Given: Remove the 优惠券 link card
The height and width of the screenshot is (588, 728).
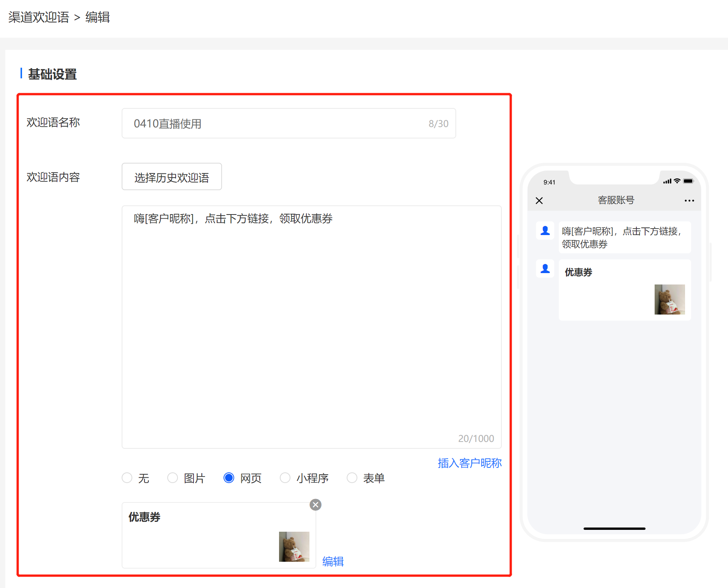Looking at the screenshot, I should pos(316,505).
